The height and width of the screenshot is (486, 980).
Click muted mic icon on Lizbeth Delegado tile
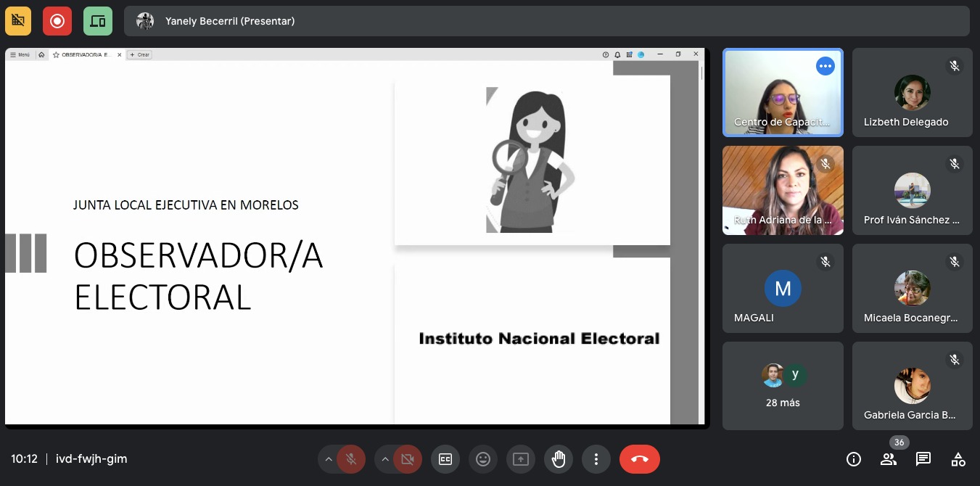coord(955,66)
